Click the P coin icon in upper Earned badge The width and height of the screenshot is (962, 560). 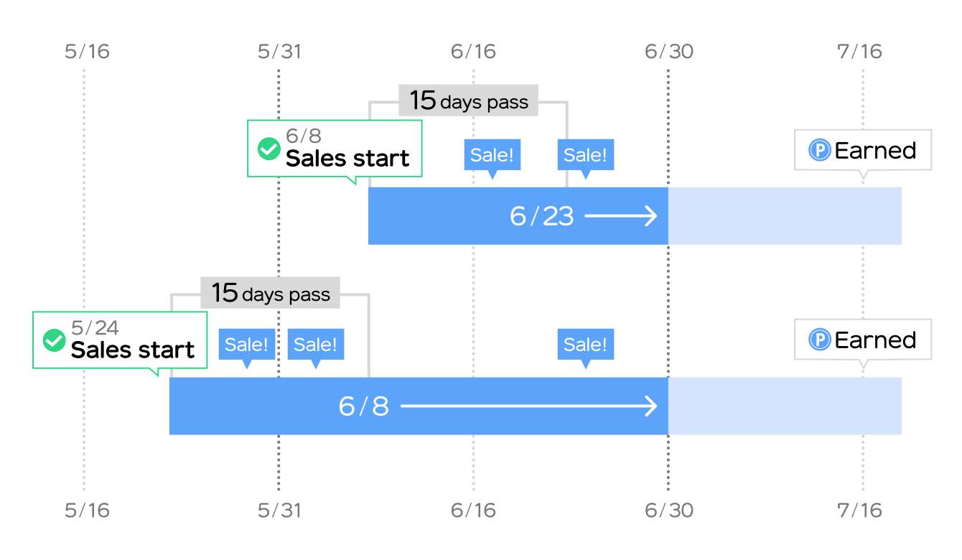point(819,150)
